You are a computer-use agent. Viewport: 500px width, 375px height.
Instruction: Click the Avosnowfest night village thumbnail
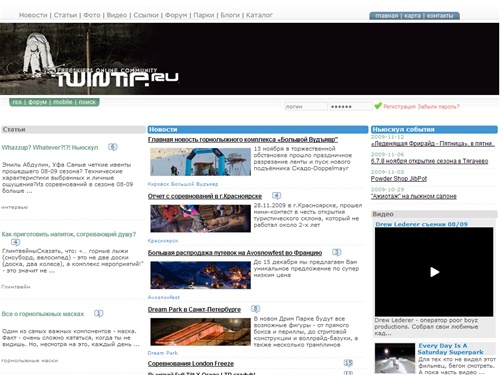200,275
